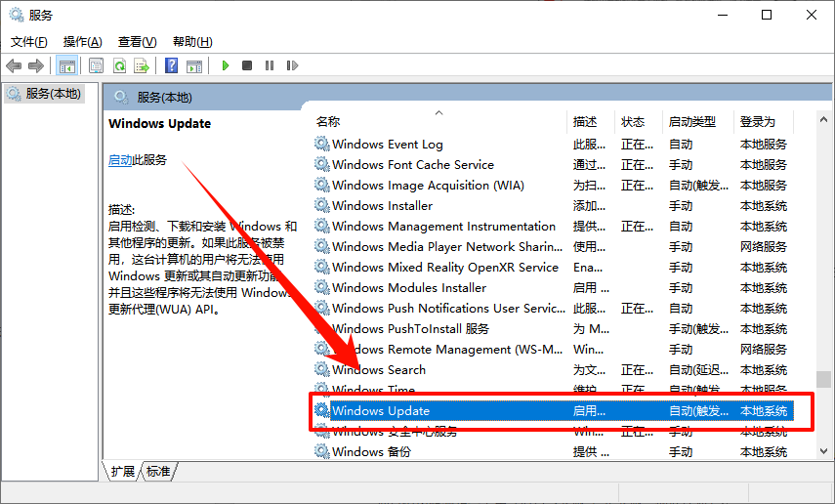Restart the service with the restart icon
835x504 pixels.
tap(292, 65)
